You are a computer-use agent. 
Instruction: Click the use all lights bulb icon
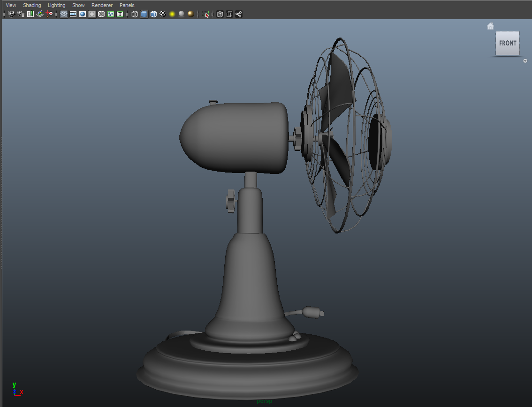[x=172, y=14]
